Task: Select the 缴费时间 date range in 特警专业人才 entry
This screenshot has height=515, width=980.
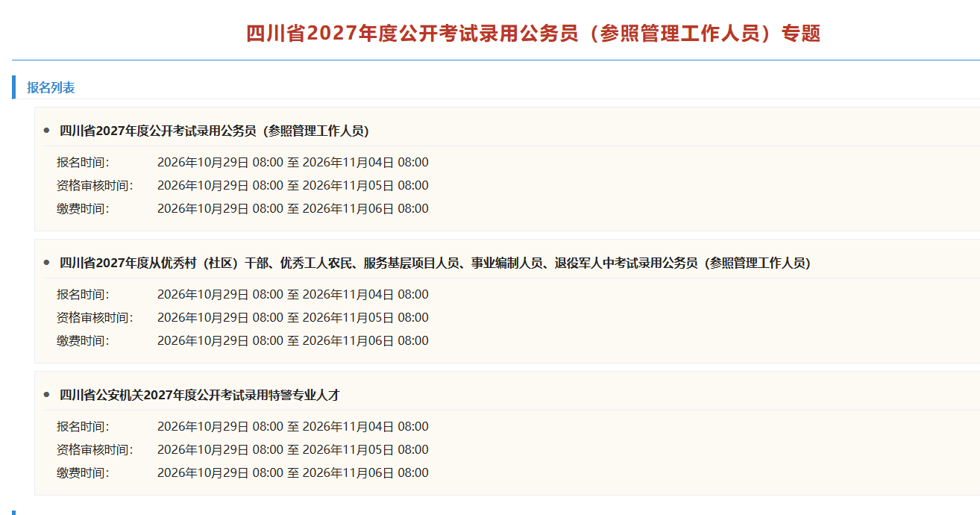Action: tap(293, 473)
